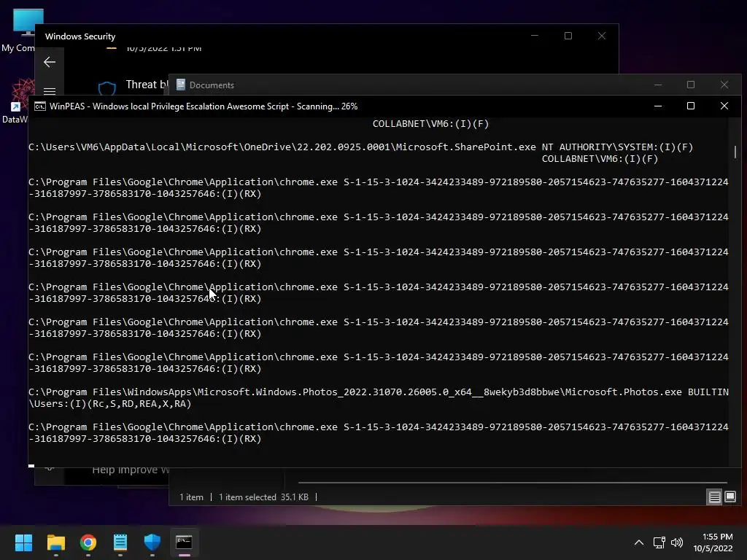This screenshot has height=560, width=747.
Task: Click the Windows Security title text
Action: (x=80, y=36)
